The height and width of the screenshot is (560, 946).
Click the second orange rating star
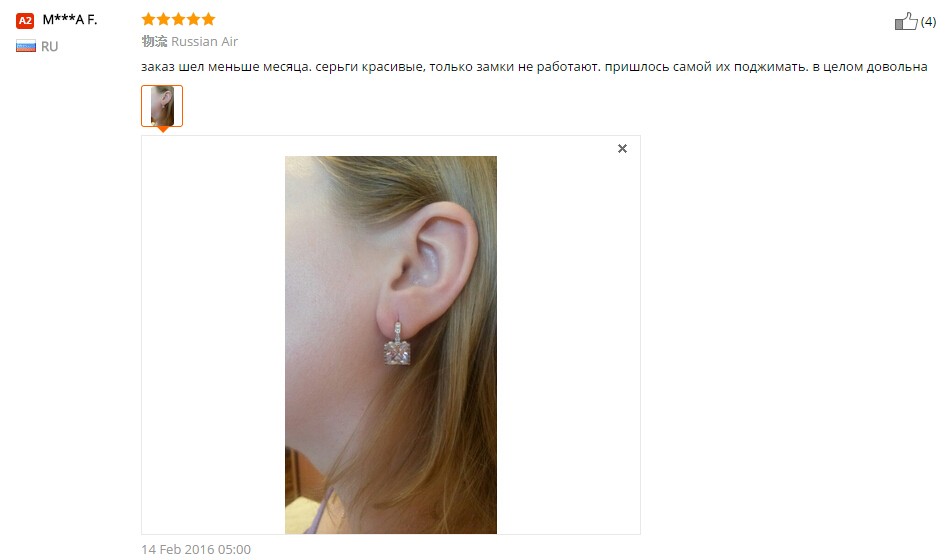[163, 19]
